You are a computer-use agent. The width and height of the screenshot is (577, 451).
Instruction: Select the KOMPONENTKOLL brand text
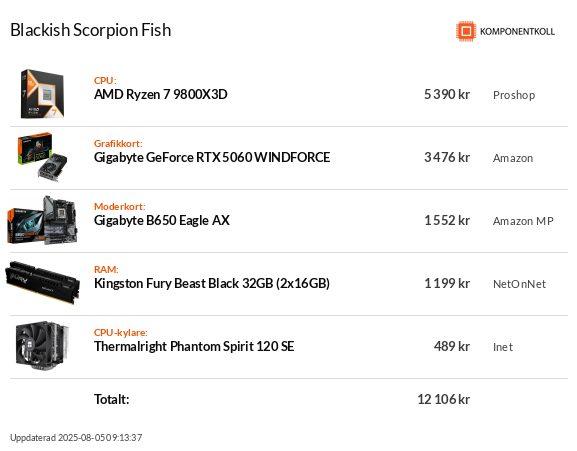pyautogui.click(x=517, y=32)
